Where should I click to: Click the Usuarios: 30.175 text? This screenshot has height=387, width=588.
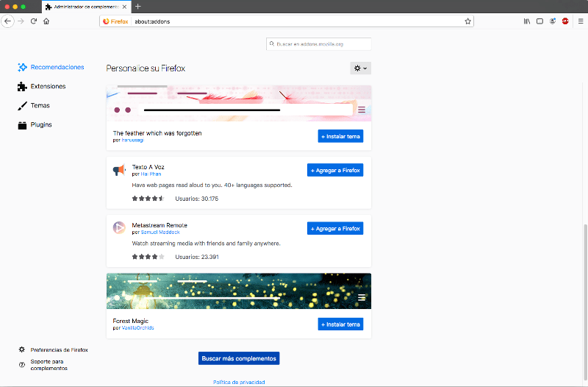pos(196,199)
